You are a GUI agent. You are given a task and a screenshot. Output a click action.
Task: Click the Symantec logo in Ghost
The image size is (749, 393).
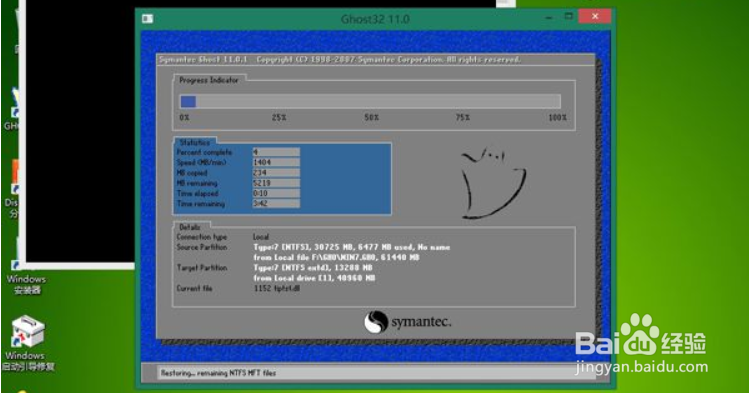[x=407, y=322]
